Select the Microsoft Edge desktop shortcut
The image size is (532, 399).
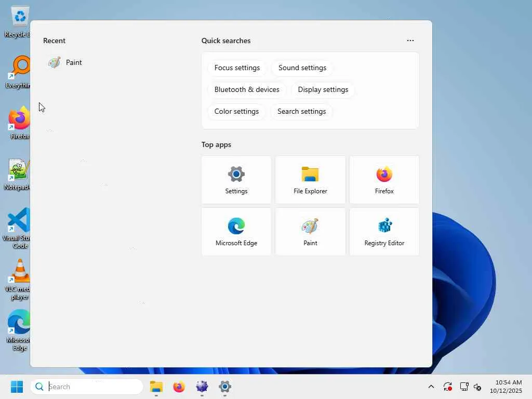coord(18,330)
